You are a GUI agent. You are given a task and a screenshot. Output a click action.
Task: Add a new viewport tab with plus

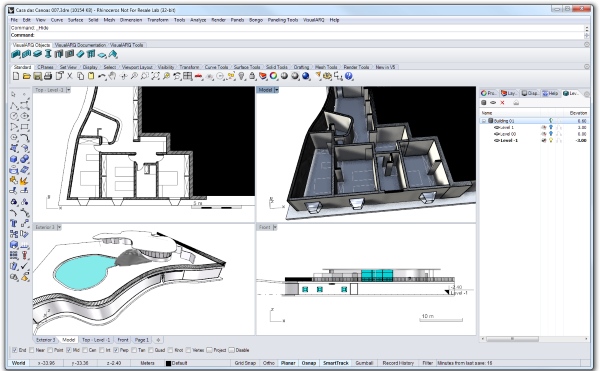pos(158,340)
